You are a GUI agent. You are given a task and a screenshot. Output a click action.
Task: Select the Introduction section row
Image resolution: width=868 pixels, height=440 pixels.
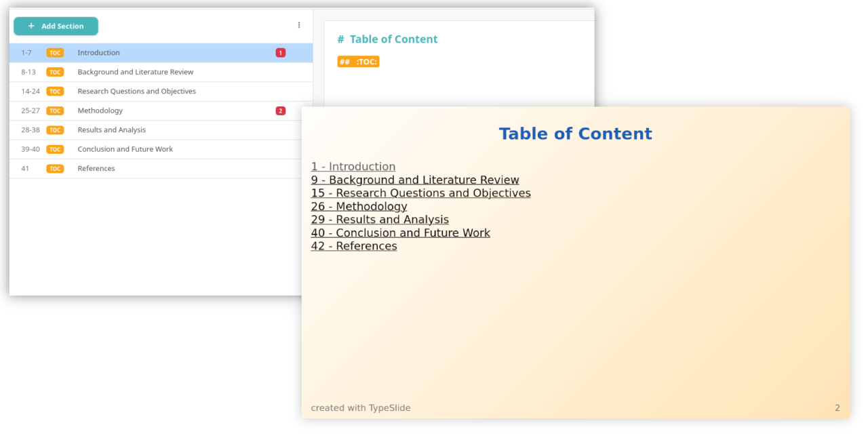161,53
